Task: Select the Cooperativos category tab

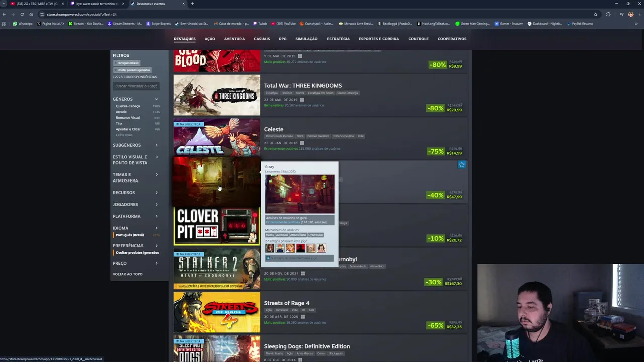Action: 452,39
